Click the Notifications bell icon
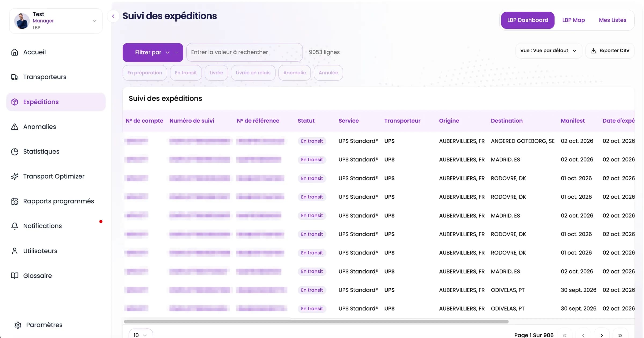The height and width of the screenshot is (338, 644). pos(14,226)
